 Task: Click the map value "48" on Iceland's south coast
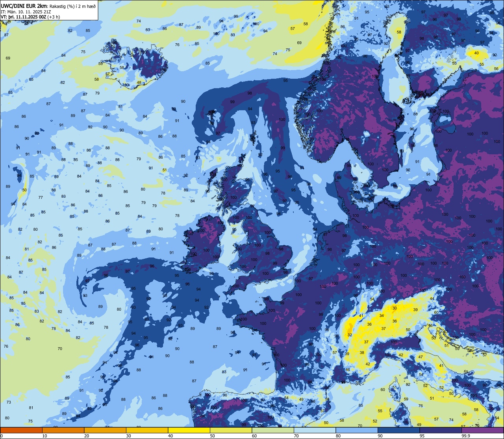click(x=139, y=83)
